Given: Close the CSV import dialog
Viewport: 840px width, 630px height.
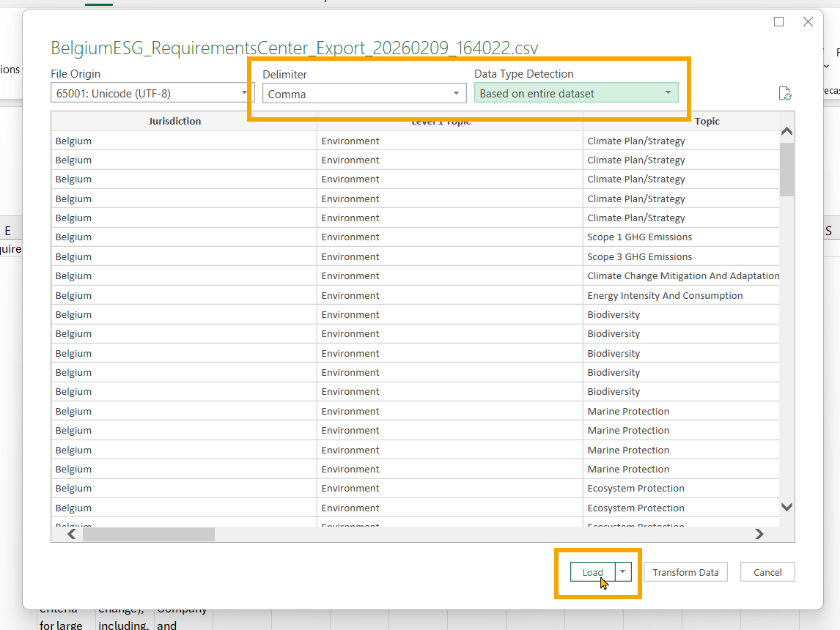Looking at the screenshot, I should point(808,21).
